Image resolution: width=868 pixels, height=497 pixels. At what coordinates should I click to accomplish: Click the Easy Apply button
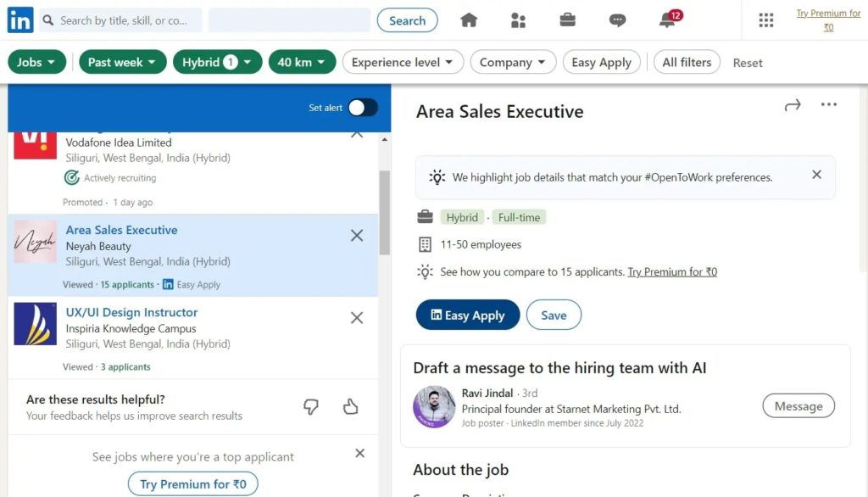467,315
